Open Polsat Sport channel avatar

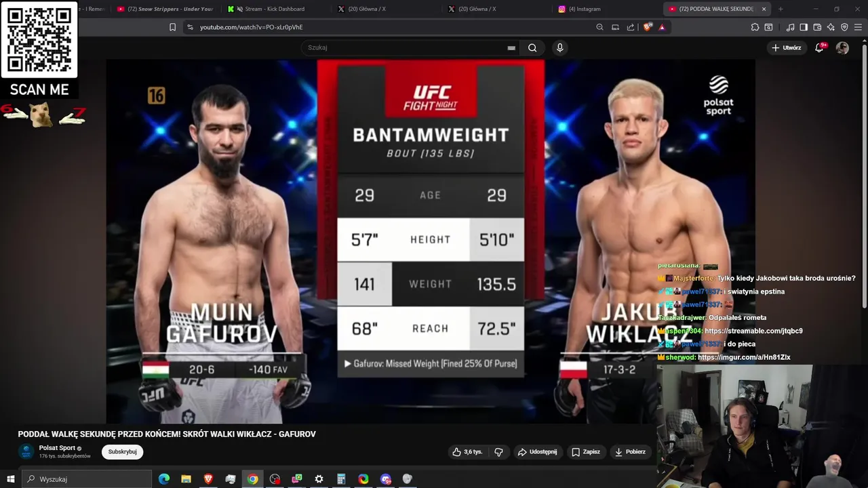click(x=26, y=451)
